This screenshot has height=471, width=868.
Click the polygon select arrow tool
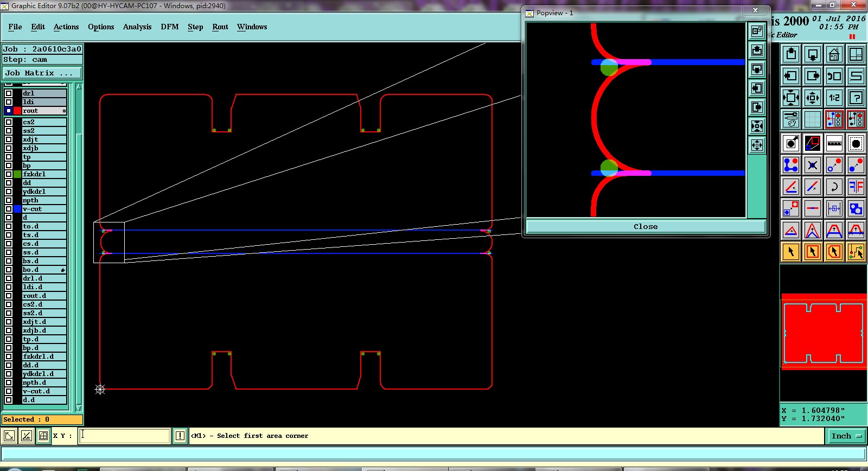(x=834, y=252)
